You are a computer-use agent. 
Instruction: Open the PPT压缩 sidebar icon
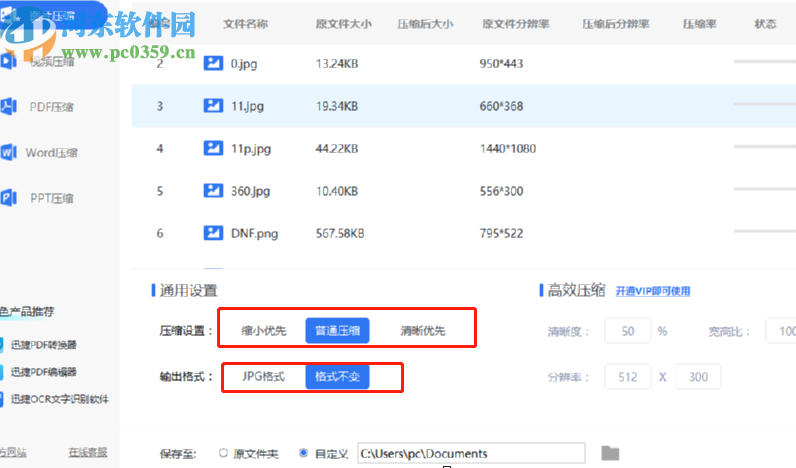tap(9, 197)
